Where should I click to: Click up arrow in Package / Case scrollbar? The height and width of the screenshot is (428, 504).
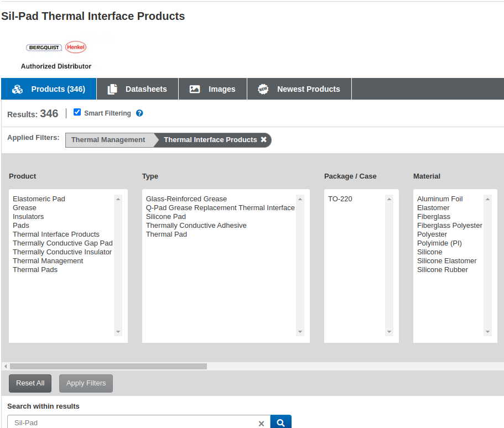[x=389, y=199]
